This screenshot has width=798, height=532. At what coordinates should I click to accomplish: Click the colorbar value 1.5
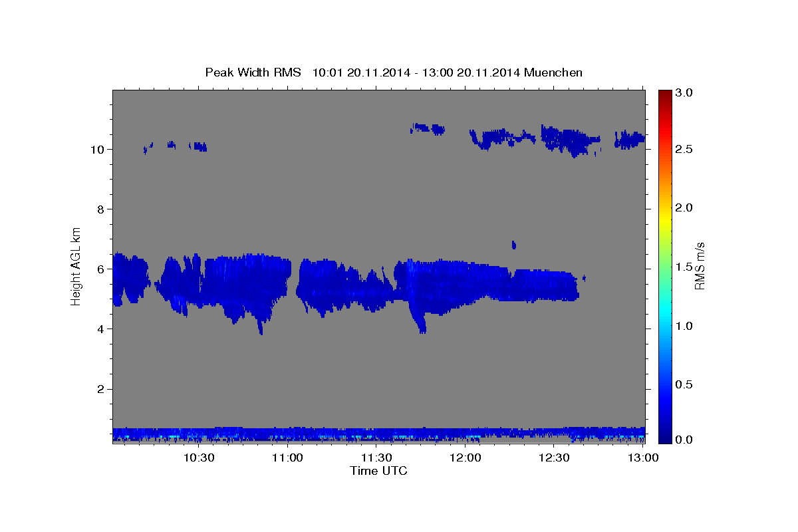pyautogui.click(x=685, y=267)
